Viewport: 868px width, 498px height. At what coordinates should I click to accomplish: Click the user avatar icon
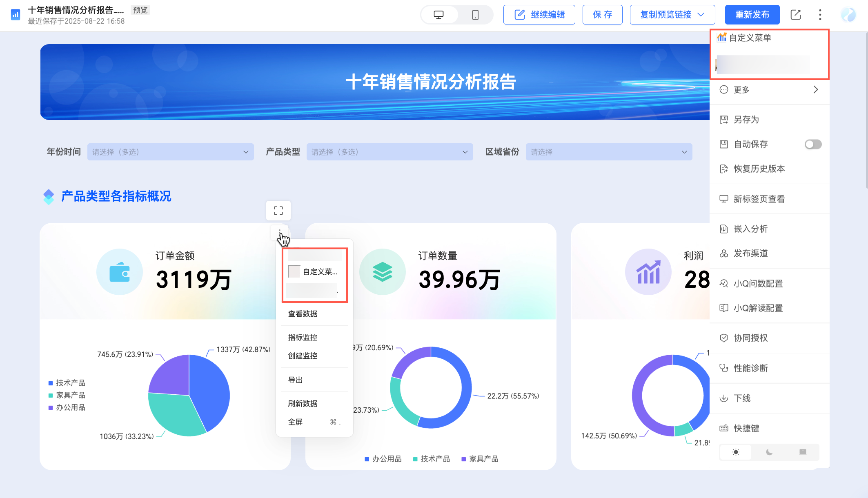(x=848, y=15)
